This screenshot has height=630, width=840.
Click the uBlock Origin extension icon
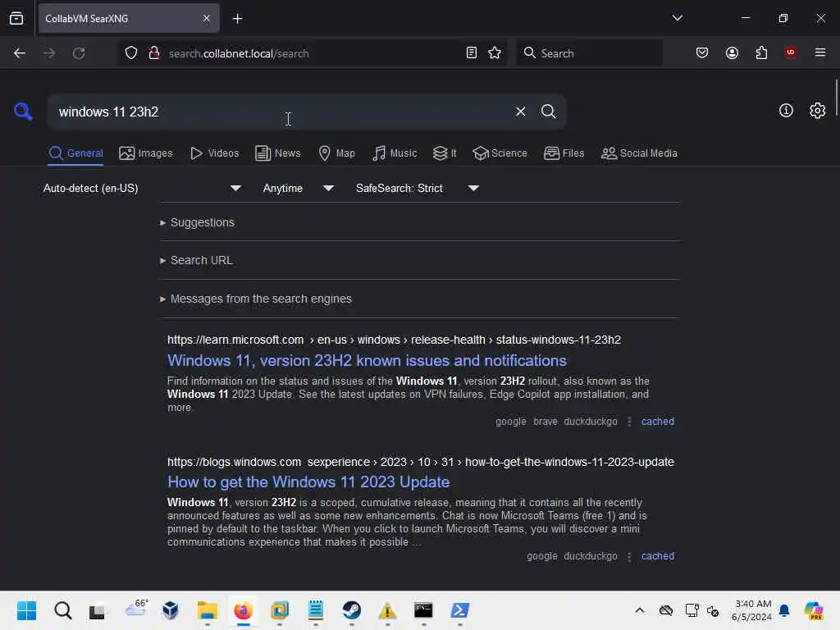point(790,52)
